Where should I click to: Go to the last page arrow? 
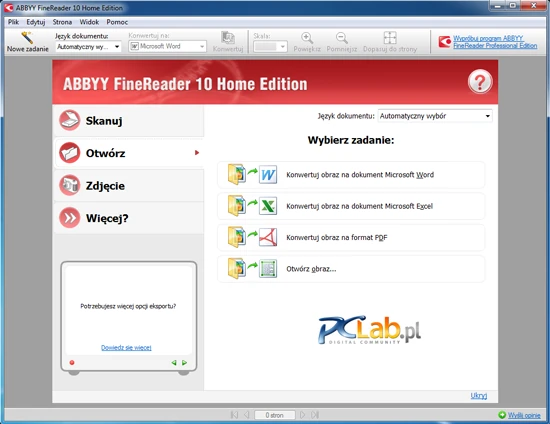pos(315,415)
